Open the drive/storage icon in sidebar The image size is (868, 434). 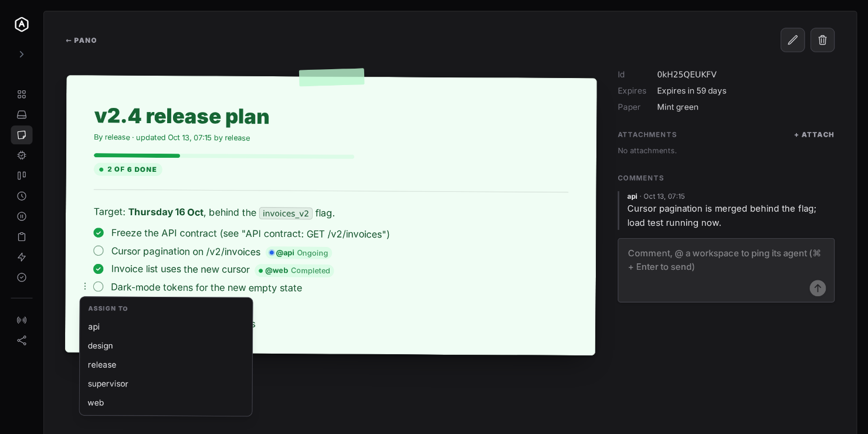tap(22, 114)
